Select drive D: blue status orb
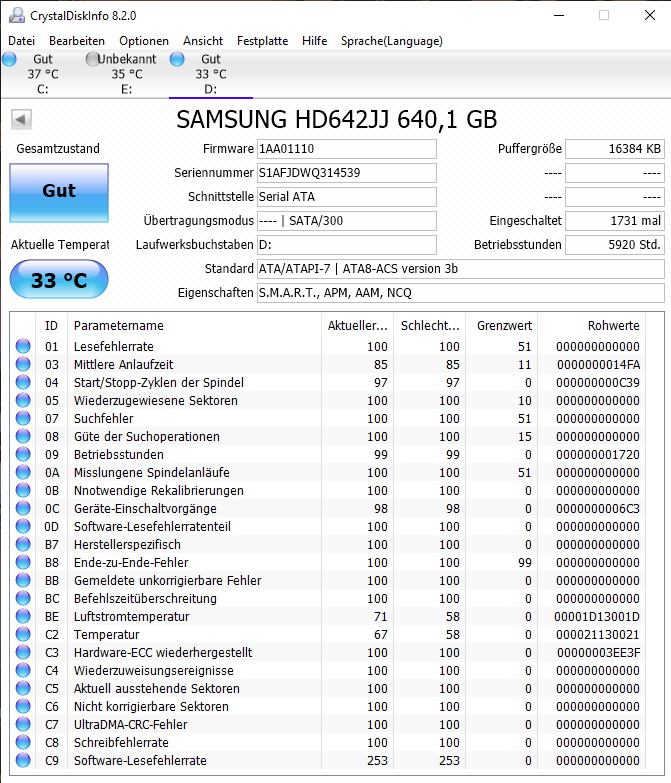 [x=177, y=59]
